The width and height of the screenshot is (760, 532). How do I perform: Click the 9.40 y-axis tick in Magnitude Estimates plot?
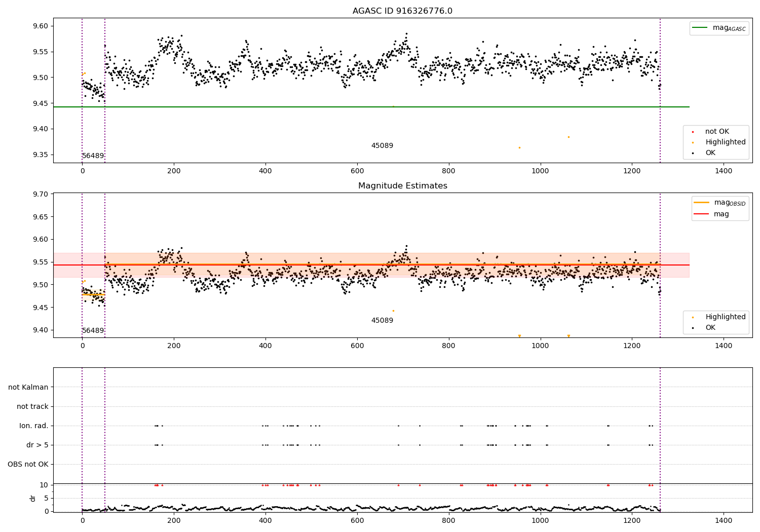click(x=41, y=330)
